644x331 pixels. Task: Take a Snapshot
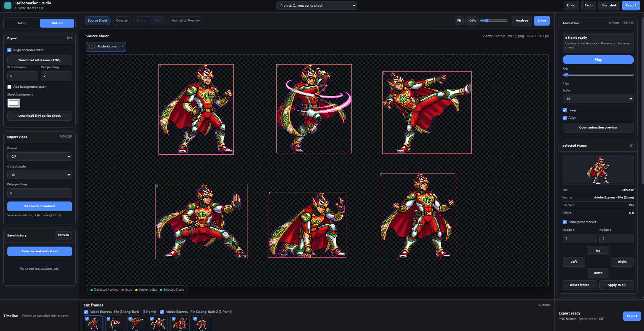609,5
